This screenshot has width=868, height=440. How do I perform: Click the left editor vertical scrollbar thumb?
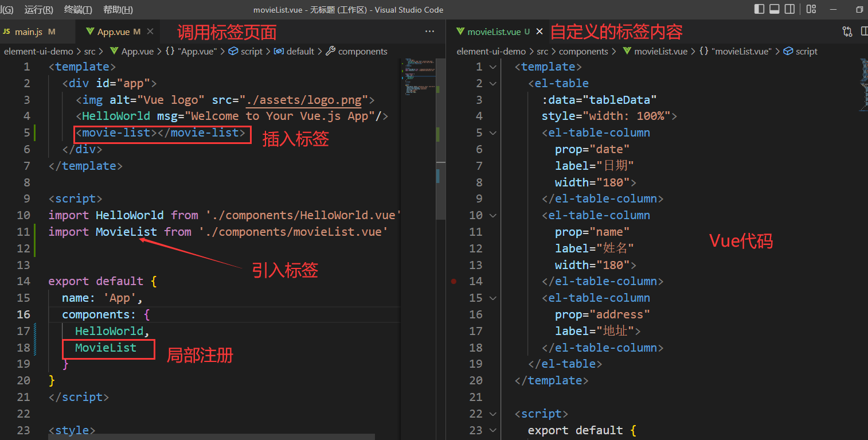440,139
